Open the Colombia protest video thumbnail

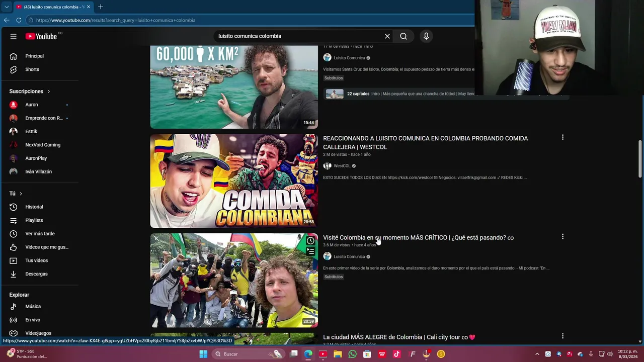pyautogui.click(x=234, y=280)
